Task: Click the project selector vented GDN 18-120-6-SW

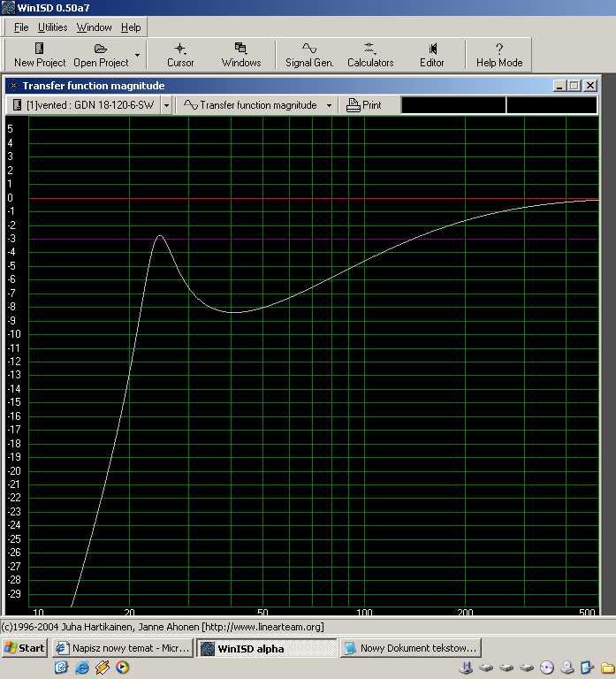Action: (x=85, y=105)
